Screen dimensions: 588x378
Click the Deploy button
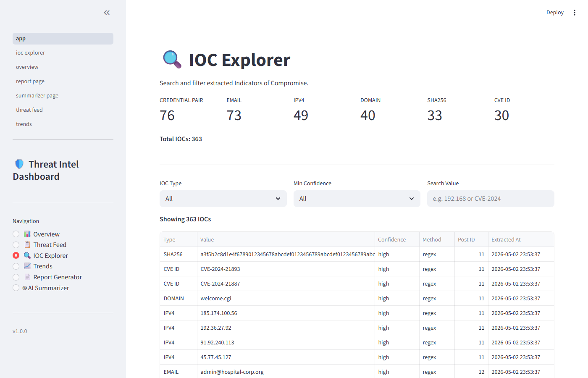point(555,13)
